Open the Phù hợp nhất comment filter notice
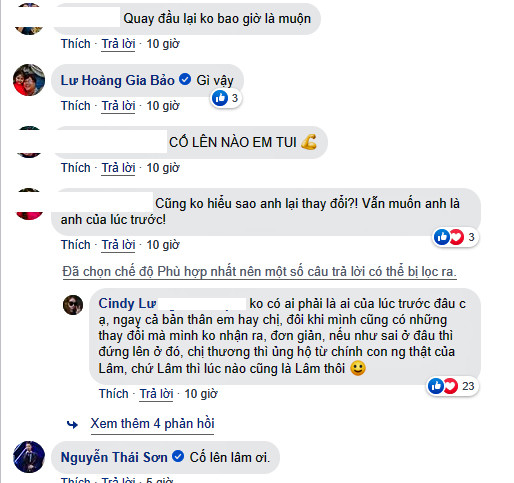 pyautogui.click(x=259, y=272)
